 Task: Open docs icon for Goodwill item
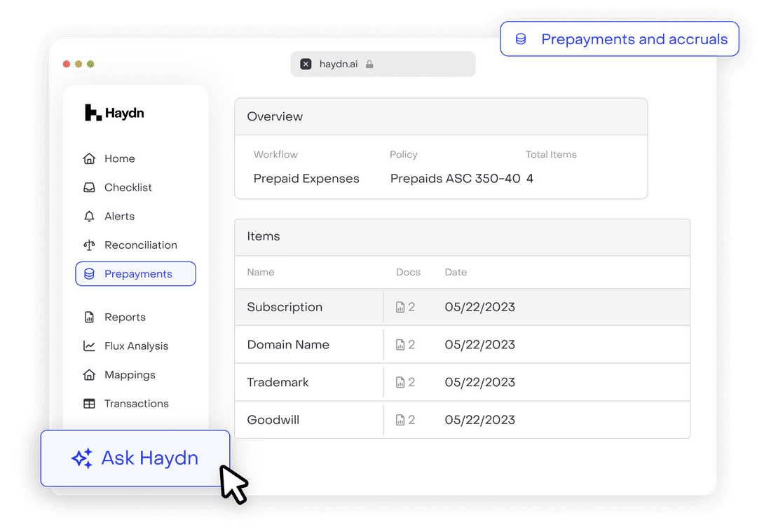click(x=400, y=421)
